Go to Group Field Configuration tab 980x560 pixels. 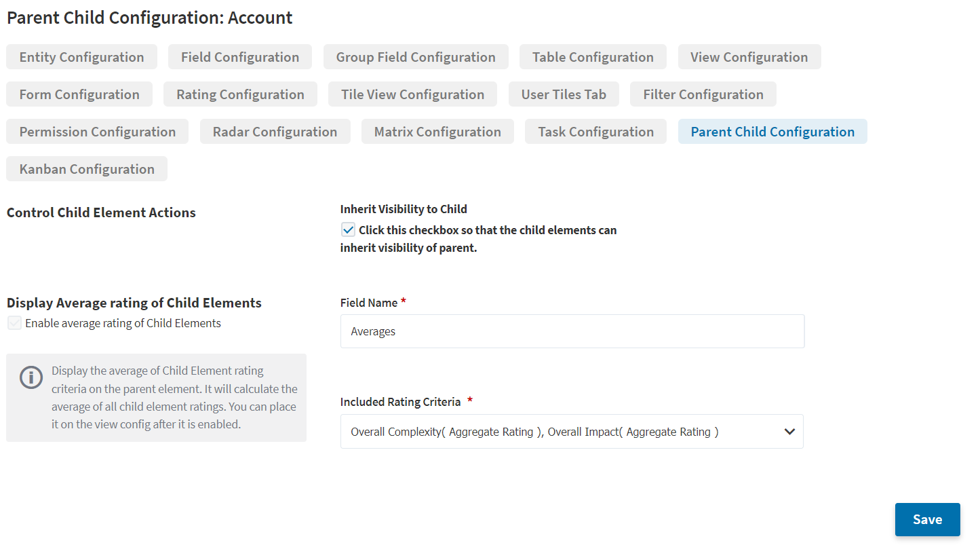pyautogui.click(x=415, y=57)
